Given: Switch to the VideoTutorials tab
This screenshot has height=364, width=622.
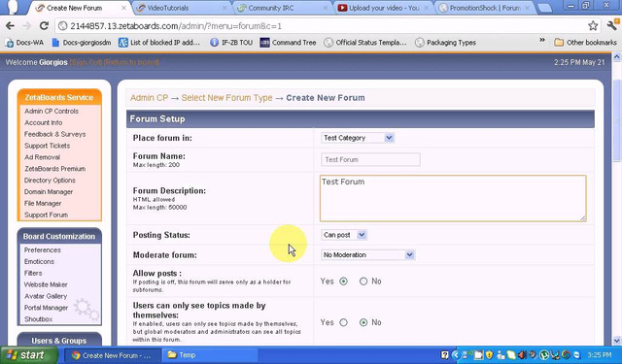Looking at the screenshot, I should click(x=181, y=8).
